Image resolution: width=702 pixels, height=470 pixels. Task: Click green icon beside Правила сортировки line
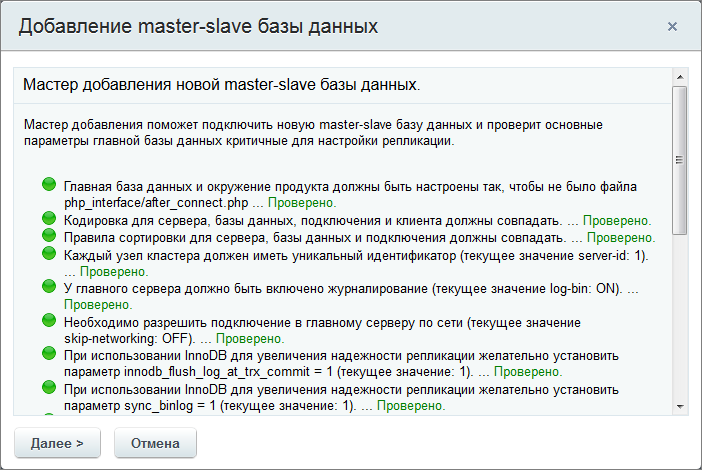(x=49, y=235)
